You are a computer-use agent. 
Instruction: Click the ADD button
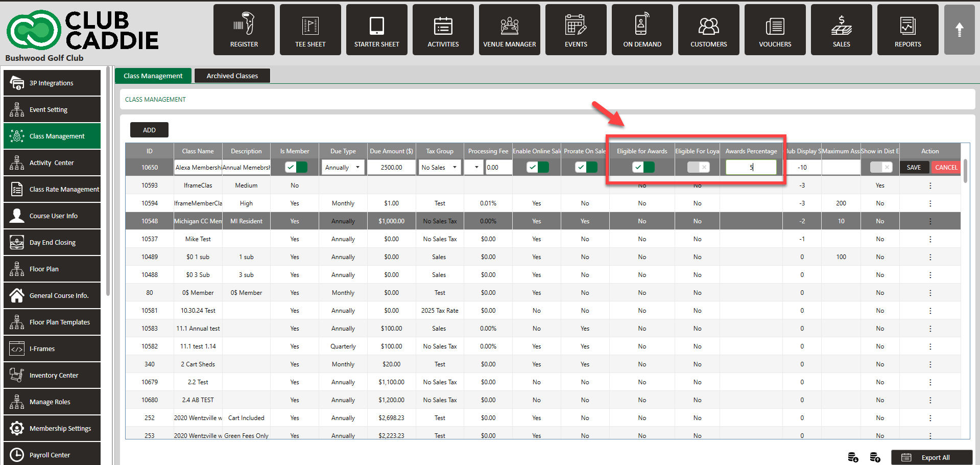coord(149,130)
